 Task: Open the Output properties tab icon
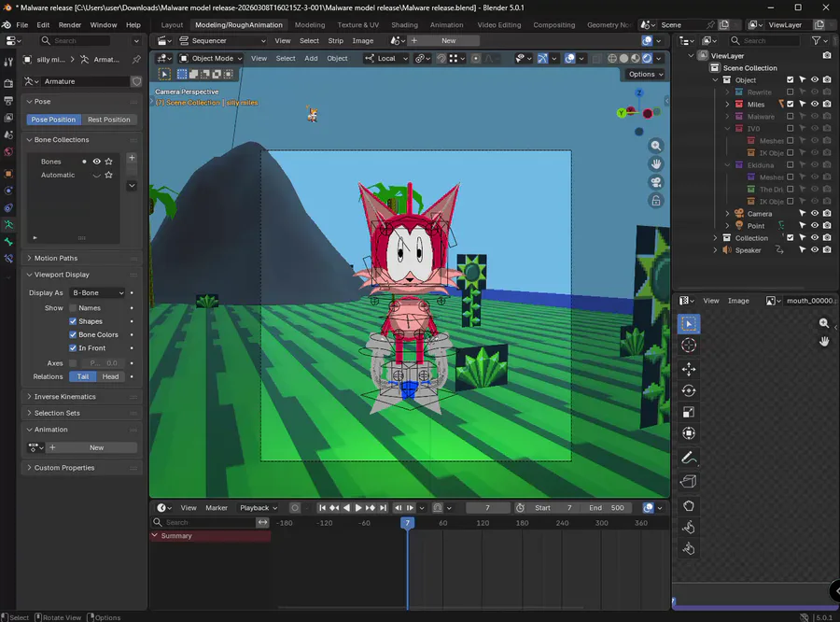click(x=8, y=101)
